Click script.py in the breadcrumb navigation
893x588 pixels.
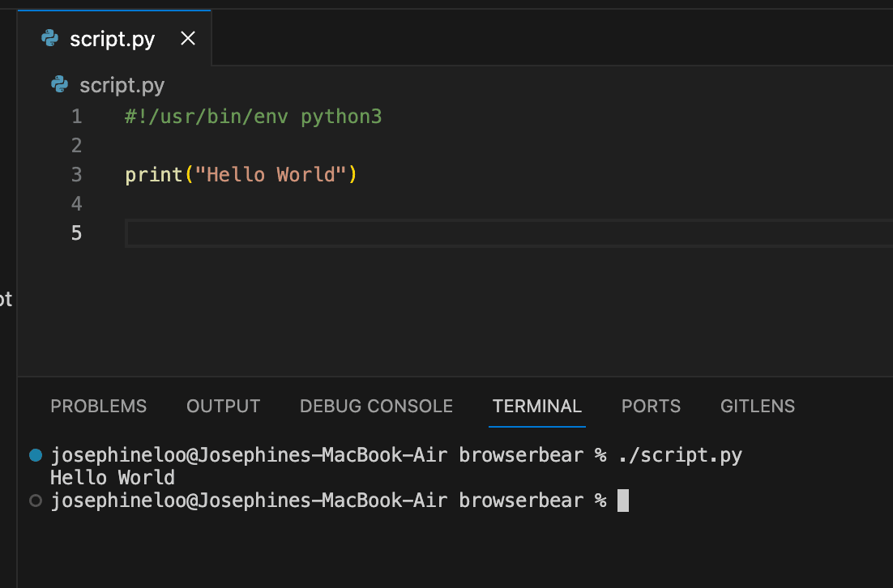(x=122, y=84)
